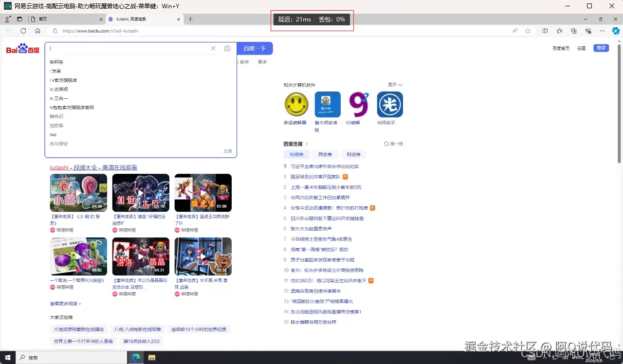Choose suggestion lv包包官方旗舰店官网
The height and width of the screenshot is (364, 623).
click(72, 107)
